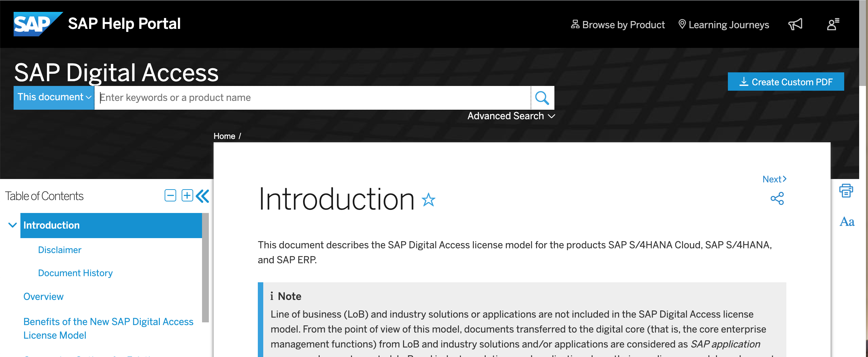Hide the Table of Contents panel

point(202,196)
